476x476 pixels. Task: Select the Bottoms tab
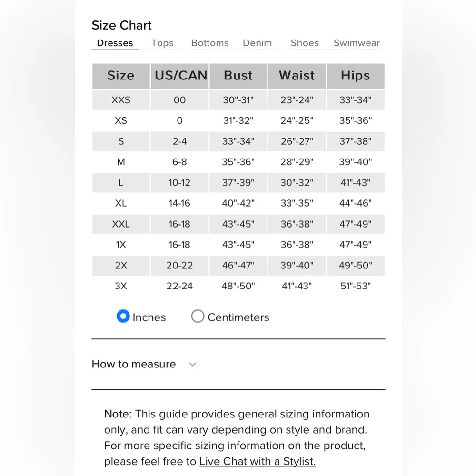210,43
